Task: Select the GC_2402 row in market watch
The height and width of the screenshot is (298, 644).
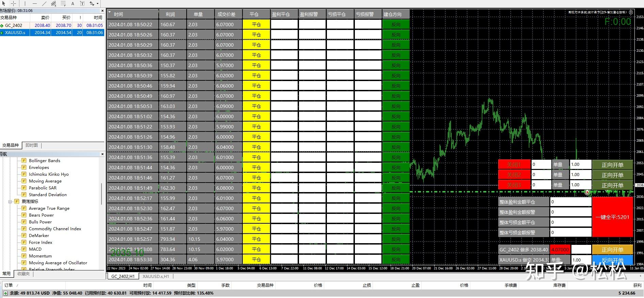Action: [14, 25]
